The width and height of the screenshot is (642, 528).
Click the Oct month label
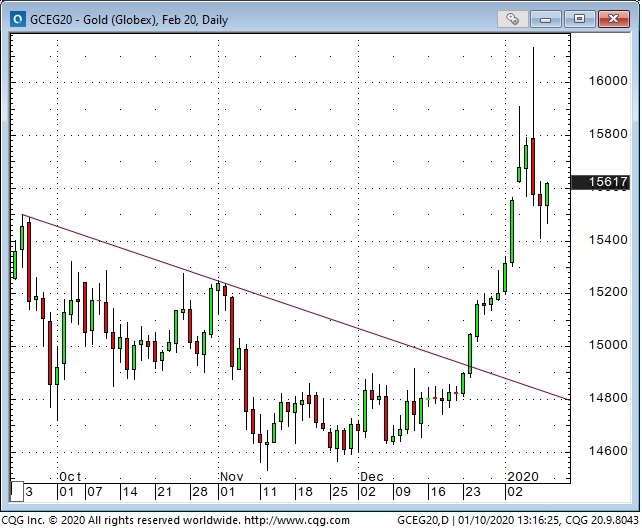point(70,477)
